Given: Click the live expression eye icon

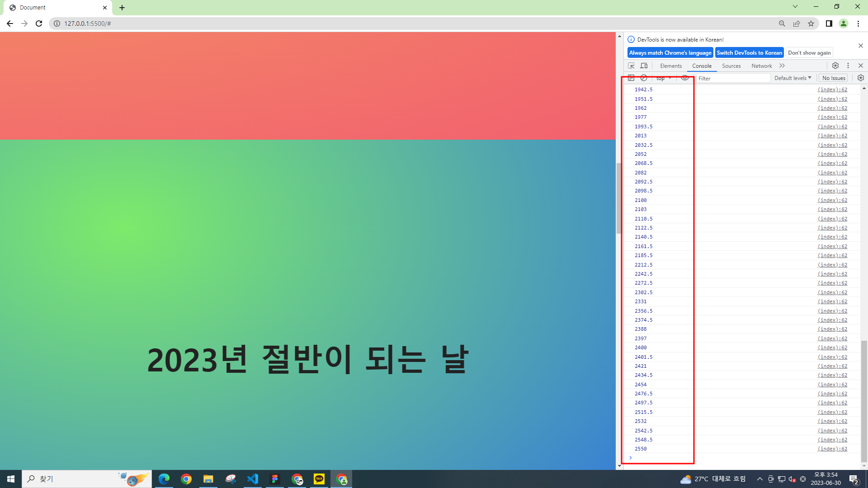Looking at the screenshot, I should click(685, 78).
